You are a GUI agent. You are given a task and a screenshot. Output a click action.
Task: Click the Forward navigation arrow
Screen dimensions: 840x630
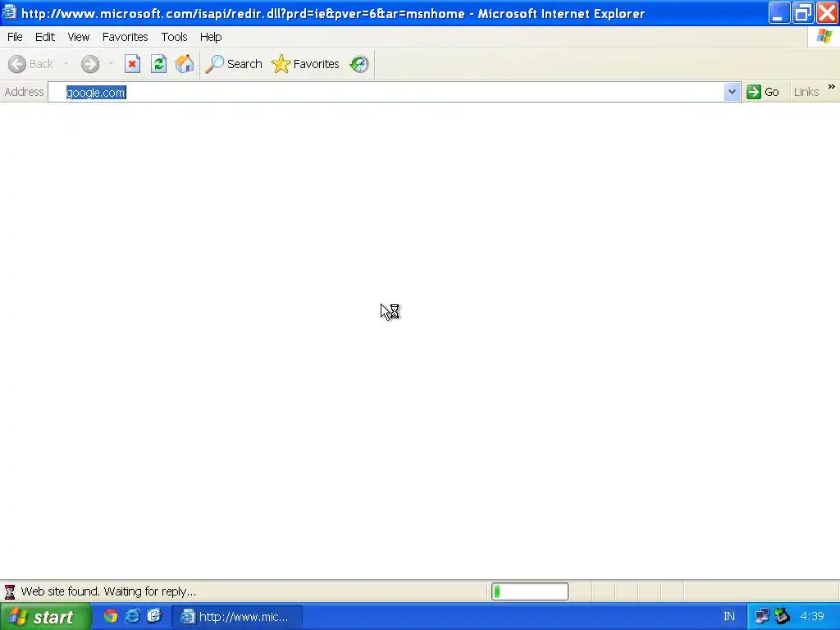(x=90, y=64)
